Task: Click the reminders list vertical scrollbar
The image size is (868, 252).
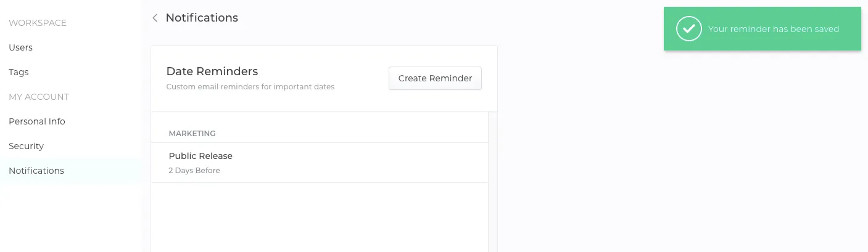Action: point(492,182)
